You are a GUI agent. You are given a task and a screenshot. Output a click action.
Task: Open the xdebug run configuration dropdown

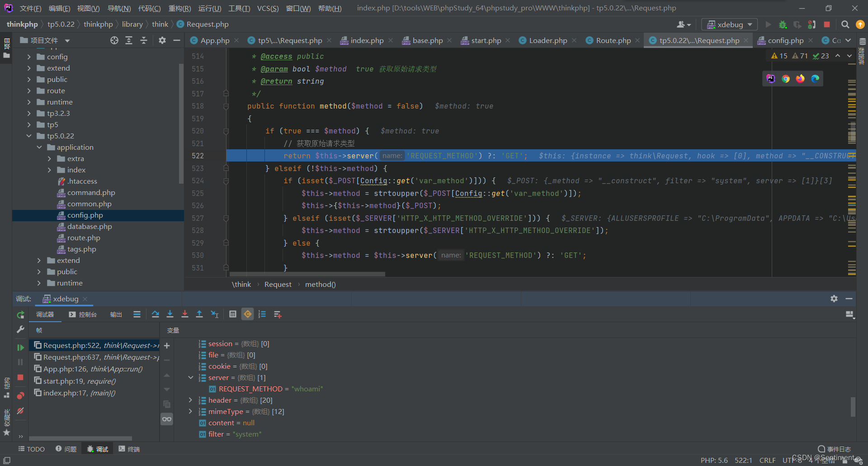click(x=730, y=24)
